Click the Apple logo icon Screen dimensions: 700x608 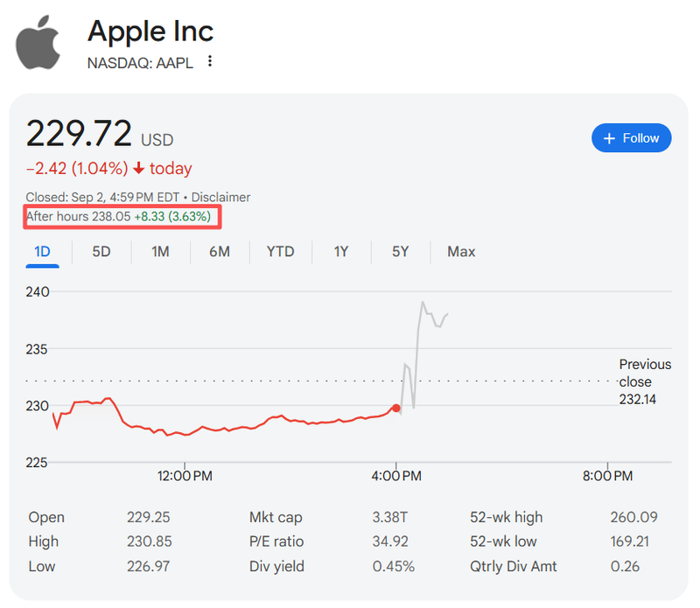coord(39,41)
